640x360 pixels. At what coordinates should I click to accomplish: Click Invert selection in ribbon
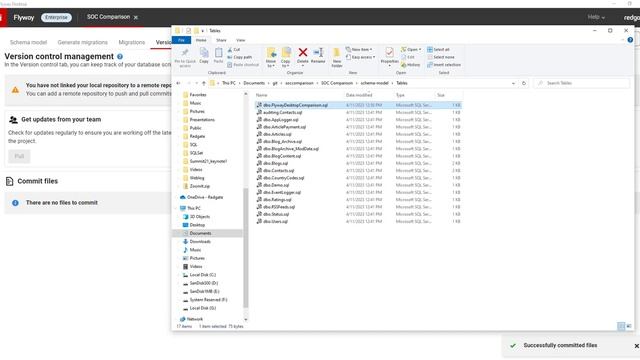444,65
